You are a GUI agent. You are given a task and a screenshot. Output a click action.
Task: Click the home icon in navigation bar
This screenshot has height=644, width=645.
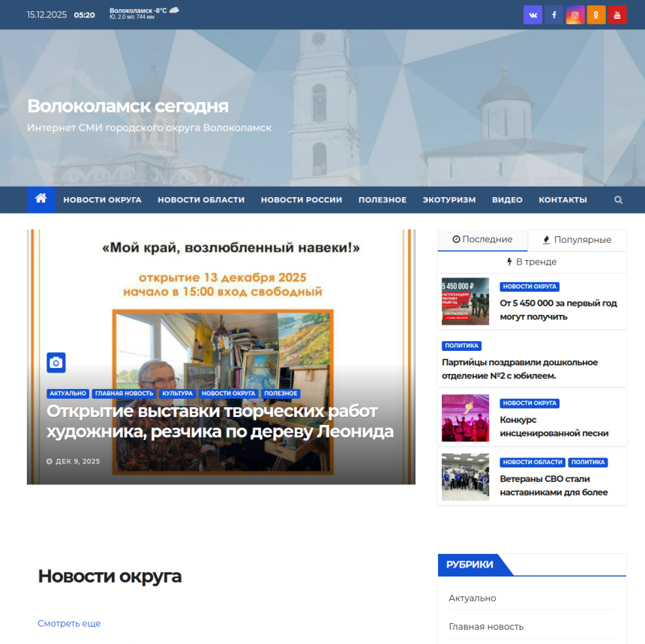point(40,199)
